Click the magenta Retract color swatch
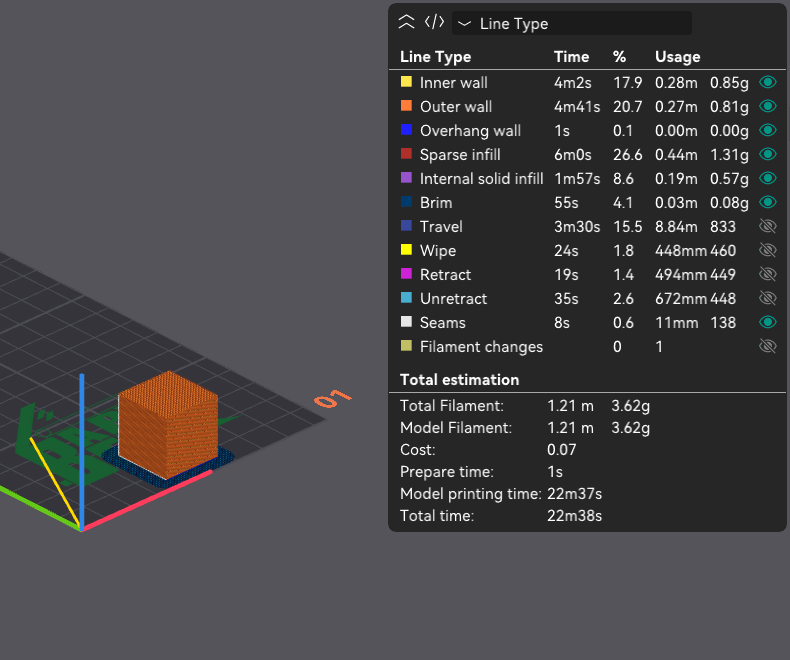Viewport: 790px width, 660px height. [x=406, y=274]
